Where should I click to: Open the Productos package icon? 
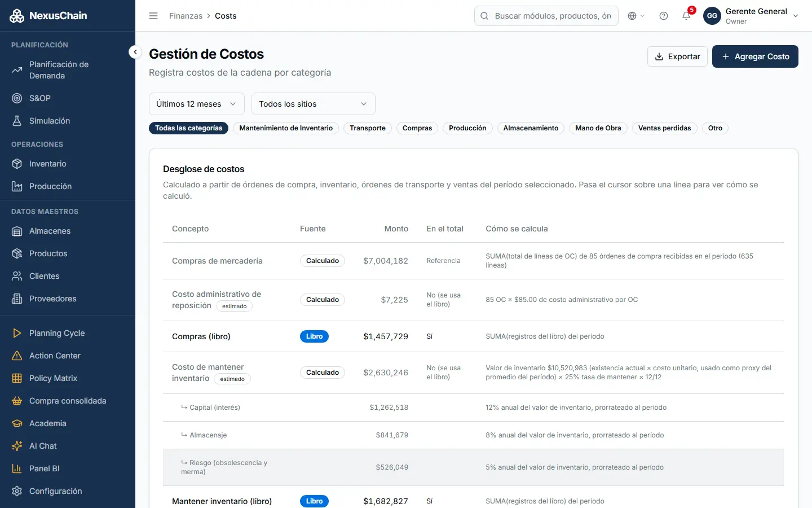coord(17,253)
